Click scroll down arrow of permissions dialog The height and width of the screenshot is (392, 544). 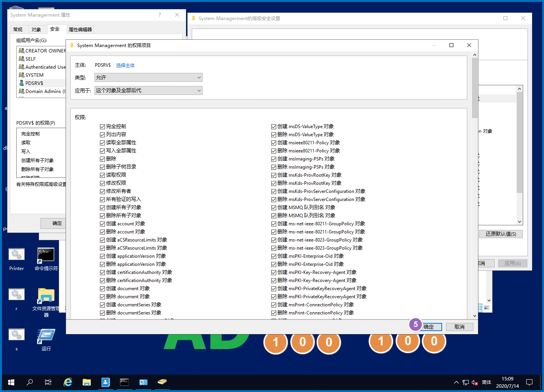pyautogui.click(x=475, y=316)
